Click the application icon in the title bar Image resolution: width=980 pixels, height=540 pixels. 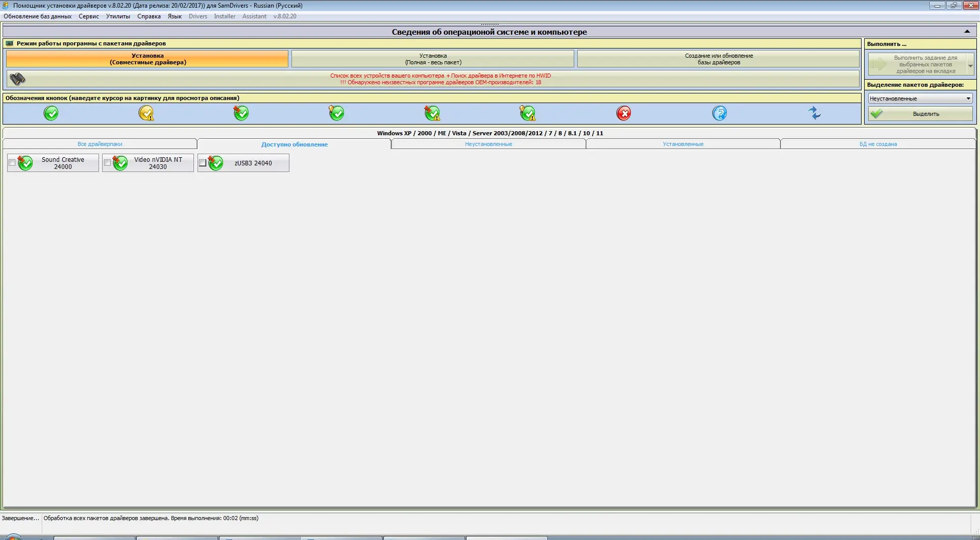[6, 5]
